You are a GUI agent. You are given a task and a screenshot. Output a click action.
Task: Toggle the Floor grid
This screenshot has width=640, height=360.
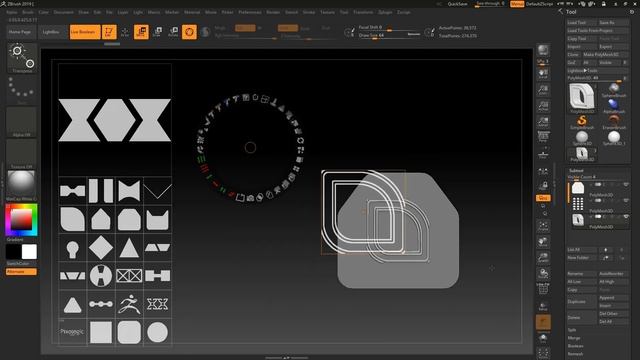click(x=543, y=154)
